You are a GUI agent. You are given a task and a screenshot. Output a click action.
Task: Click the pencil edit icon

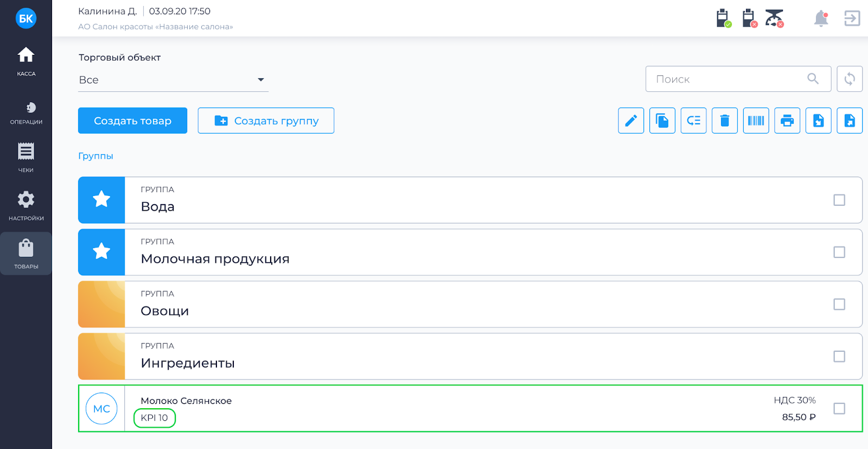631,121
